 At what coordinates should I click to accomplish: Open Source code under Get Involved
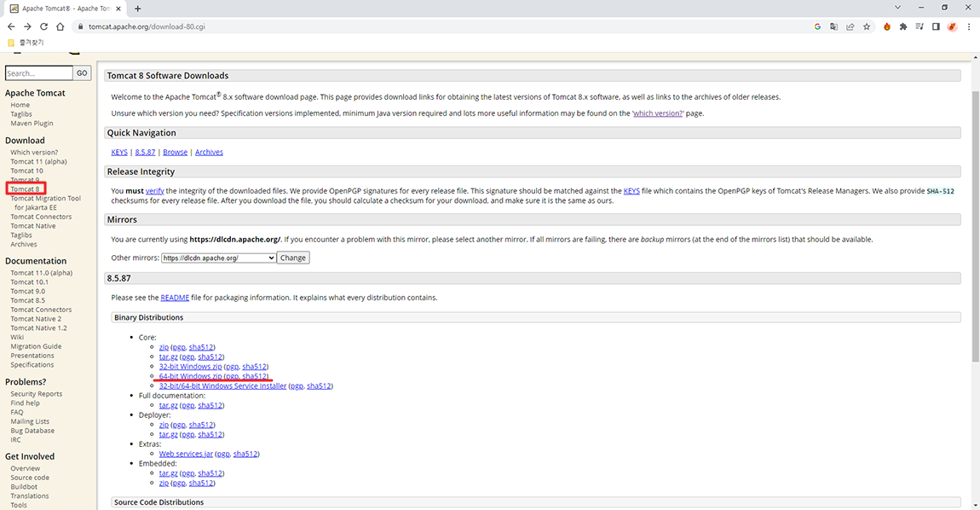click(30, 478)
